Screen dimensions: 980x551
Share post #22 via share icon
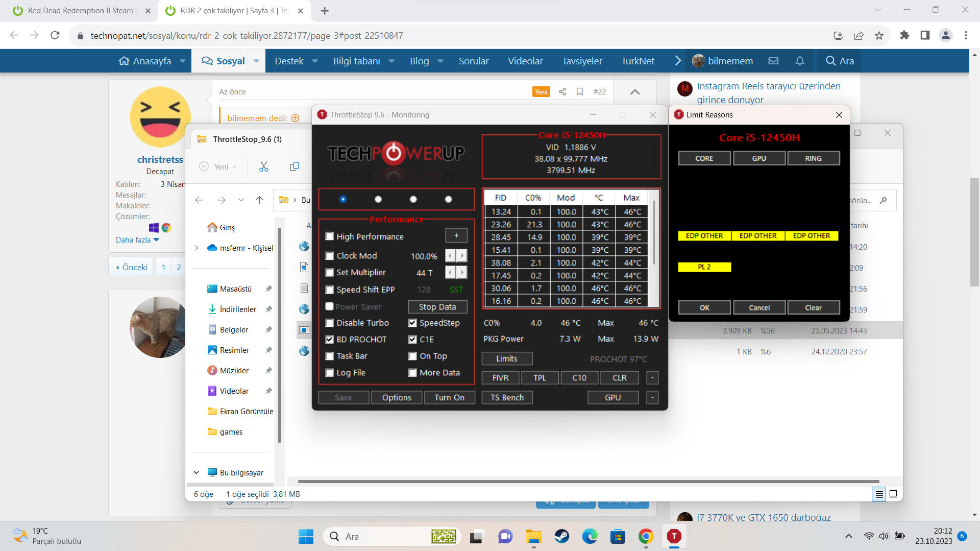(x=562, y=91)
